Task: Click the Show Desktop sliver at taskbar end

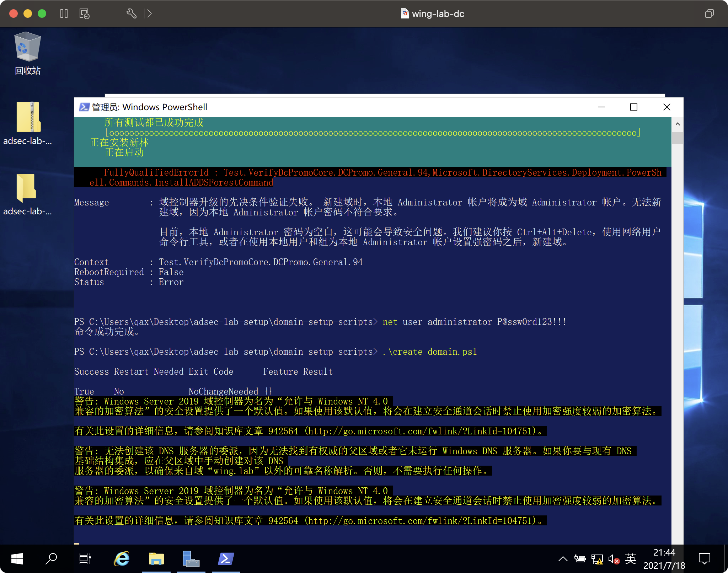Action: [726, 559]
